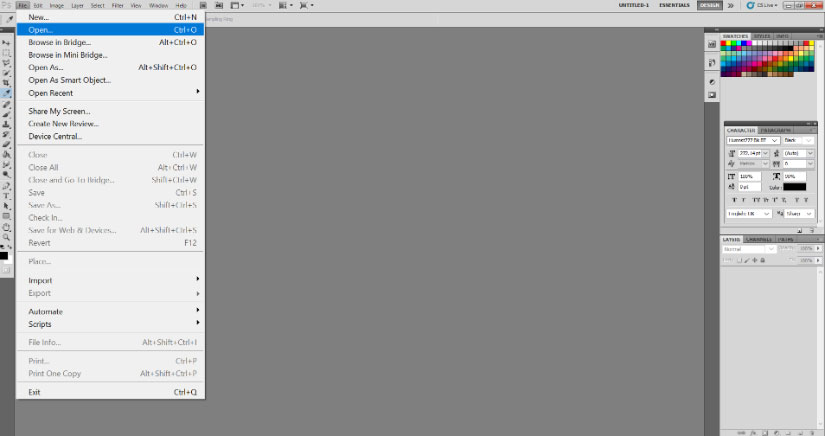
Task: Select the Paint Bucket tool
Action: tap(6, 154)
